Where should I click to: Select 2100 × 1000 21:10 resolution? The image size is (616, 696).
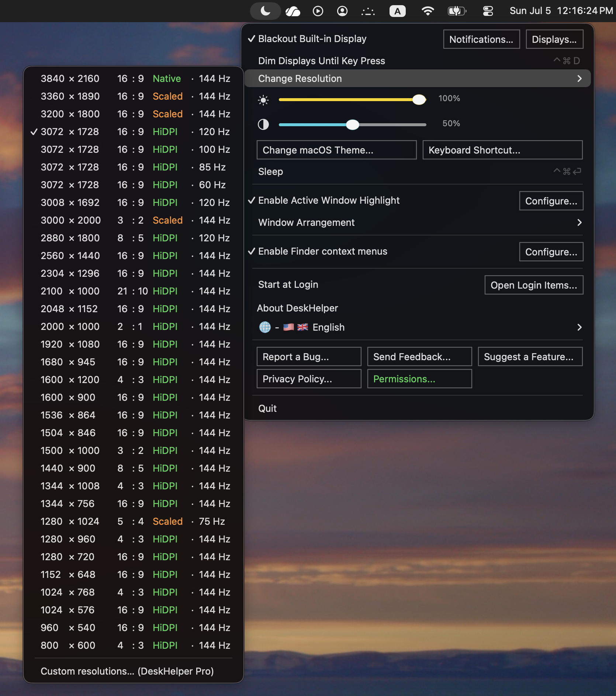(134, 291)
